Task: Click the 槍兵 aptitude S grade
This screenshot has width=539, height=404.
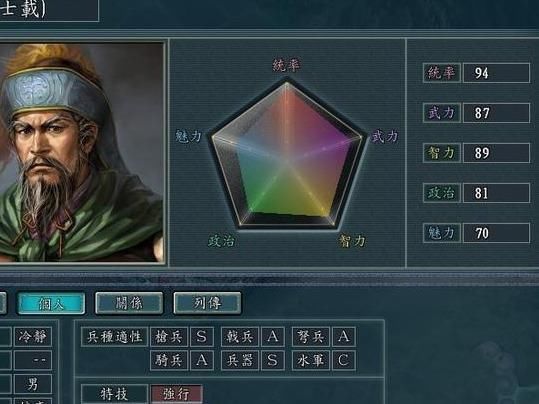Action: (x=202, y=336)
